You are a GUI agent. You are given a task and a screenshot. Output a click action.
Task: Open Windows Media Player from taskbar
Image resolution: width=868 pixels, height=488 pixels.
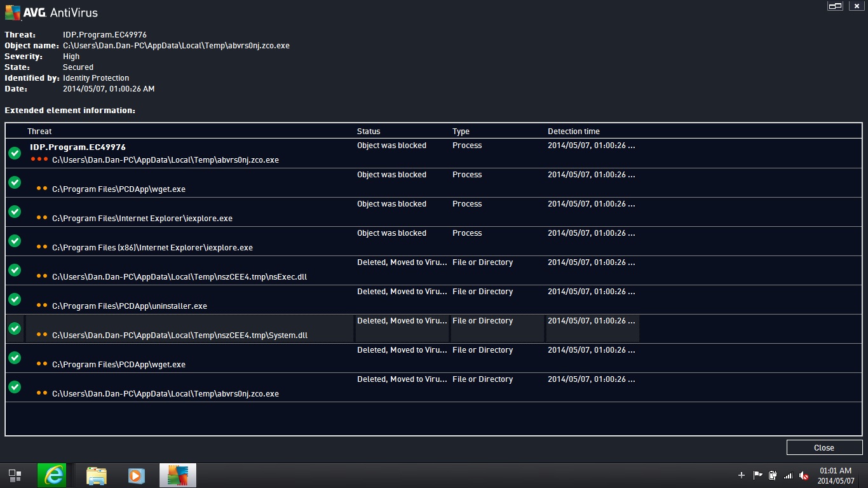pyautogui.click(x=137, y=475)
